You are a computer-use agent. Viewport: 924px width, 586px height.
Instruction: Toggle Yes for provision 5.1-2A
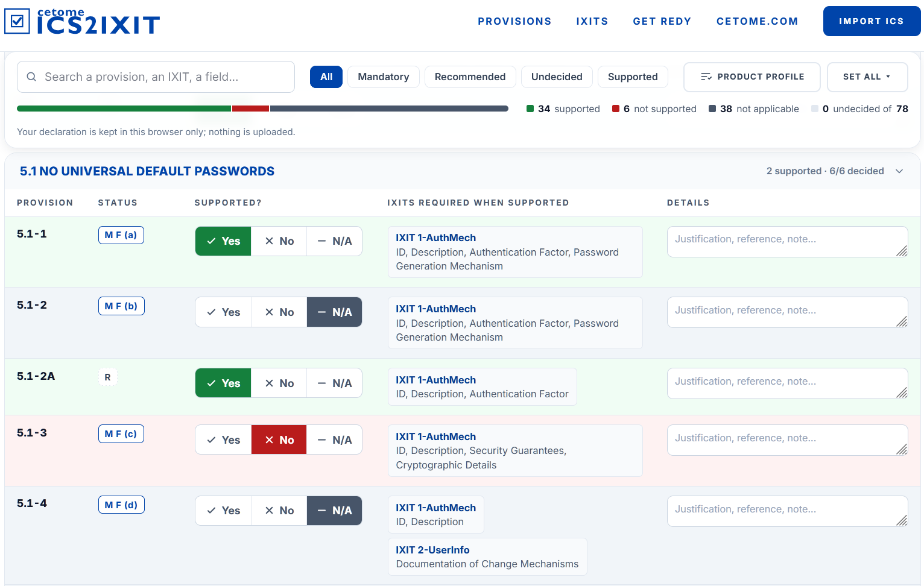(223, 383)
